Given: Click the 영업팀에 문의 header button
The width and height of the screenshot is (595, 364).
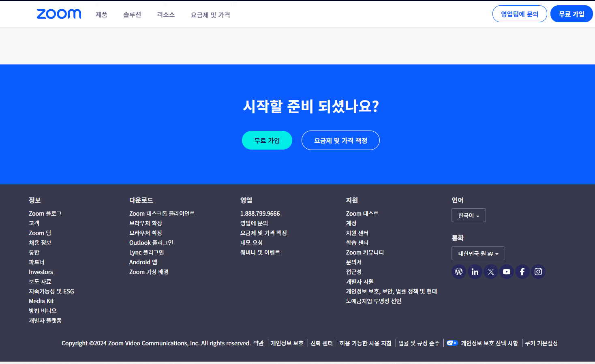Looking at the screenshot, I should [x=520, y=14].
